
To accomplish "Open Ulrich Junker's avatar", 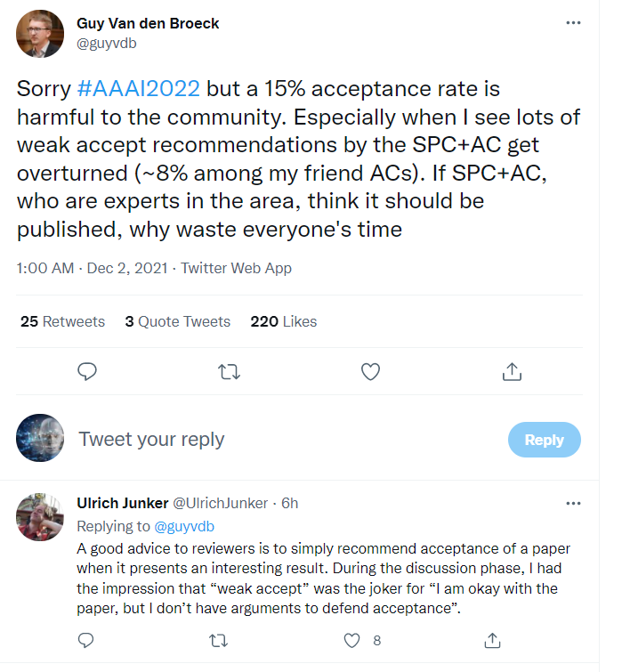I will 41,518.
